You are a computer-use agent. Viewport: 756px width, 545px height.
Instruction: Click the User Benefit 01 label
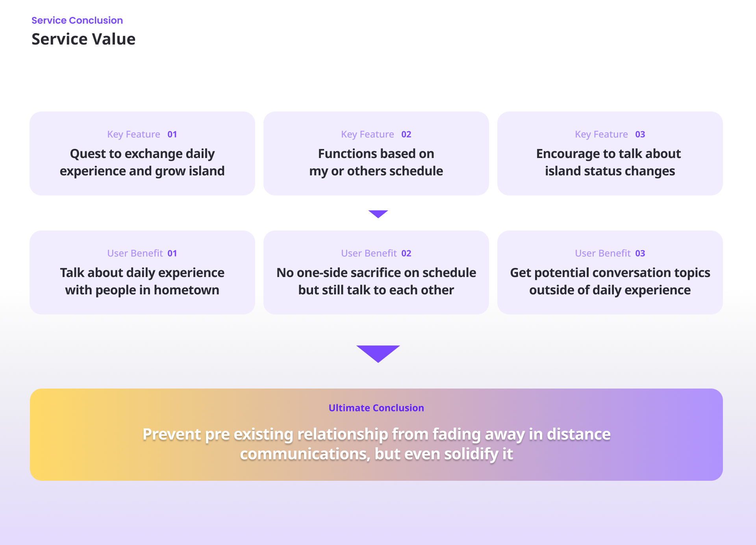tap(142, 253)
